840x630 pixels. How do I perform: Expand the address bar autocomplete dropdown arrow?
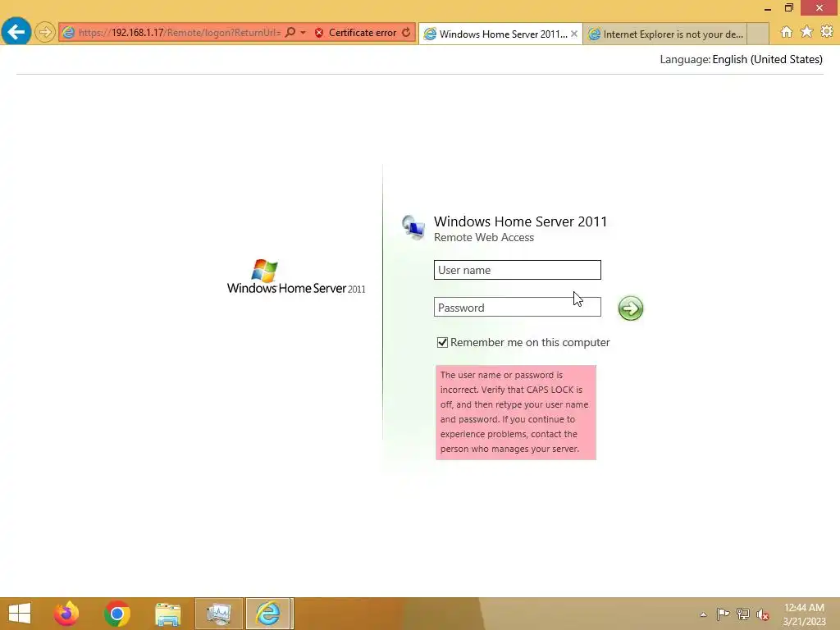pyautogui.click(x=304, y=33)
